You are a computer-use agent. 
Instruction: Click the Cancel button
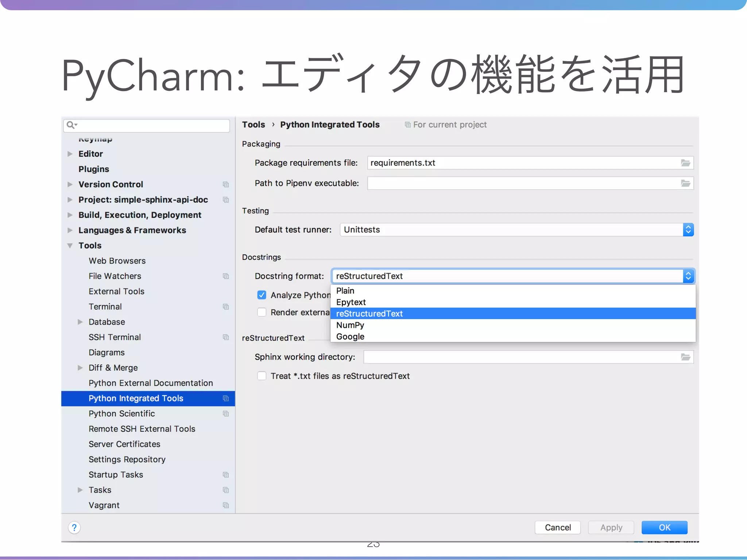click(x=558, y=528)
